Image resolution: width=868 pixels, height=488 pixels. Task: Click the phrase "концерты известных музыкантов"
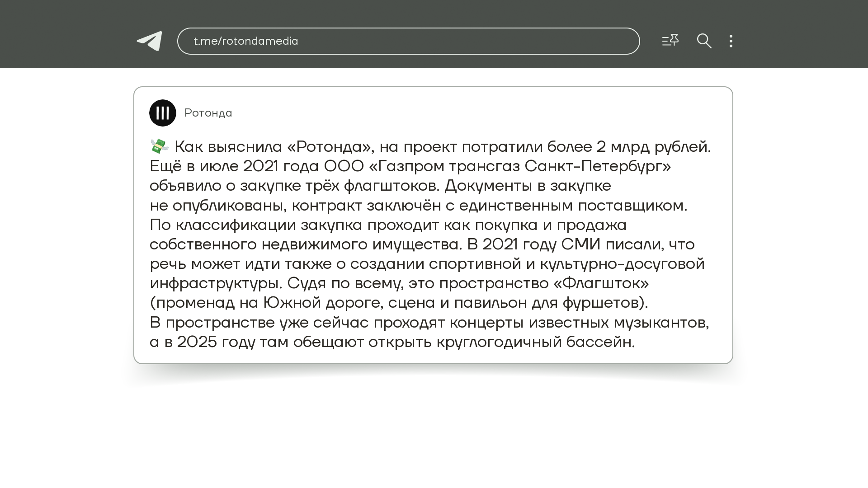pos(579,323)
